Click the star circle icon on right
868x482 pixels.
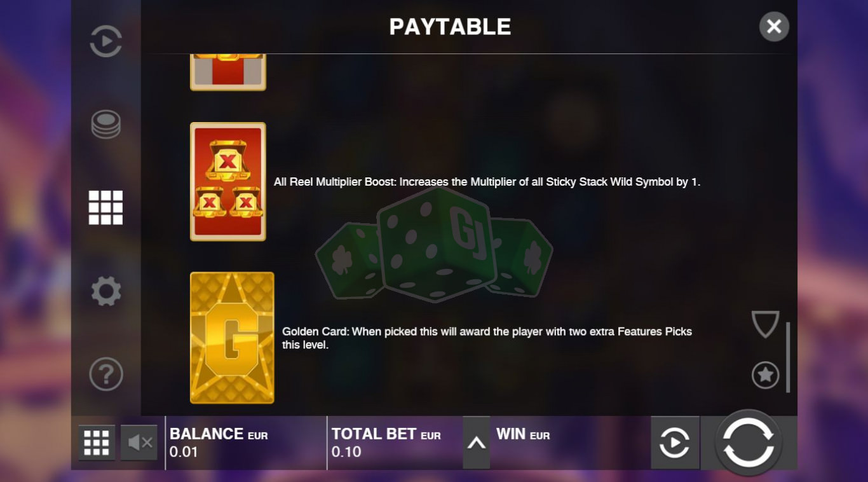(765, 375)
